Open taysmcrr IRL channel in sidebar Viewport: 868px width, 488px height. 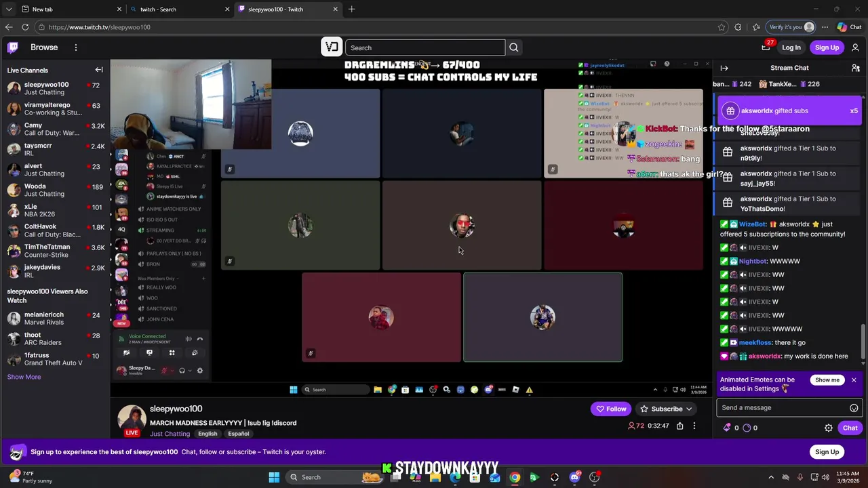(55, 150)
